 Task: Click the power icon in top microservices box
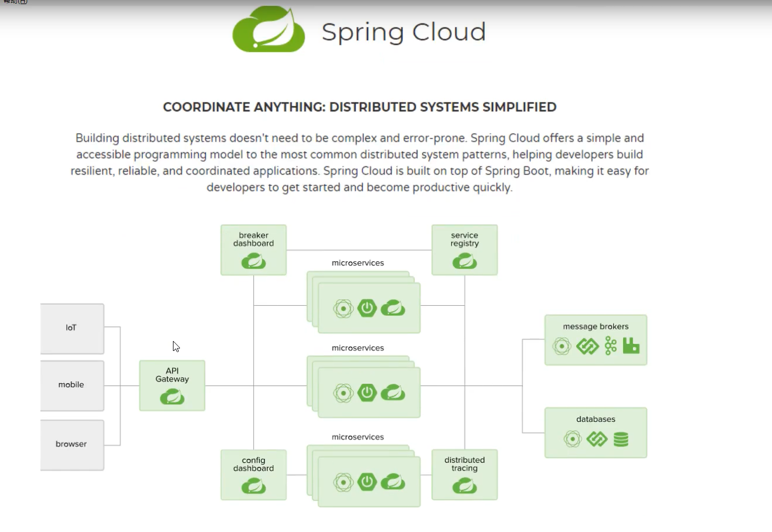tap(367, 308)
